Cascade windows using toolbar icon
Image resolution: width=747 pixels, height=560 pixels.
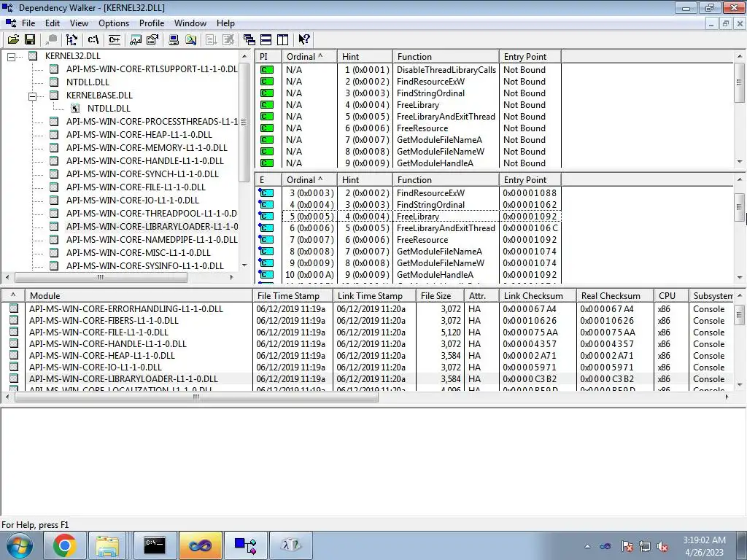pos(249,39)
